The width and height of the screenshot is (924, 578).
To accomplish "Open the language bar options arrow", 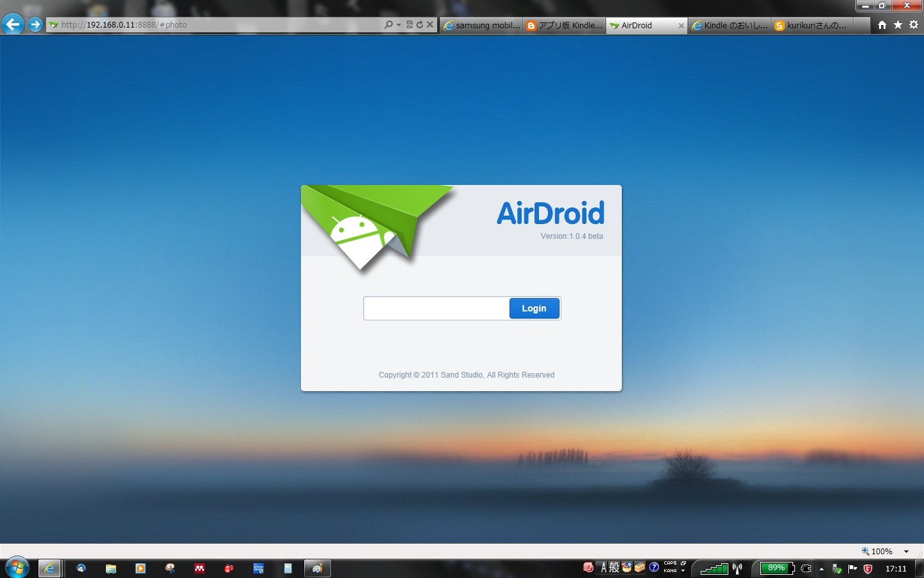I will (x=683, y=571).
